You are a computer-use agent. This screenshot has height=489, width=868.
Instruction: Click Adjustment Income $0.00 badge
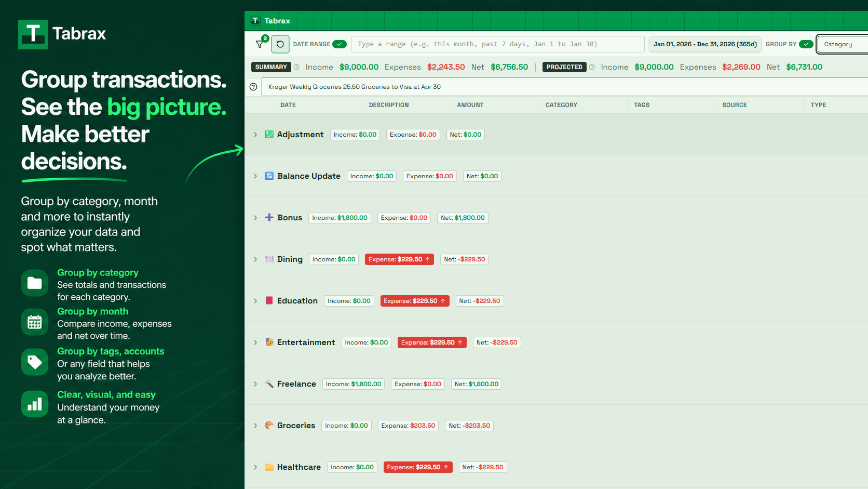click(x=355, y=135)
